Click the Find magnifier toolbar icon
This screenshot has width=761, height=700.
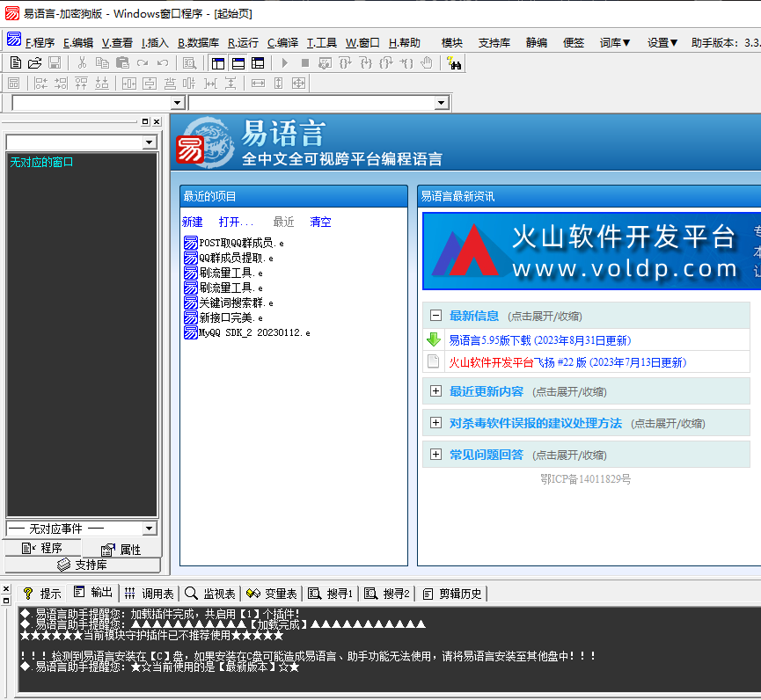189,63
